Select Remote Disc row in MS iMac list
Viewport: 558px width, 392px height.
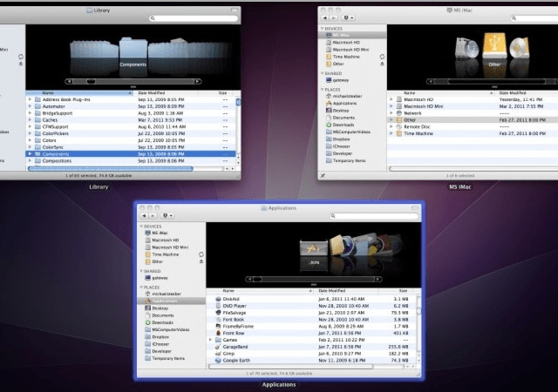point(473,126)
